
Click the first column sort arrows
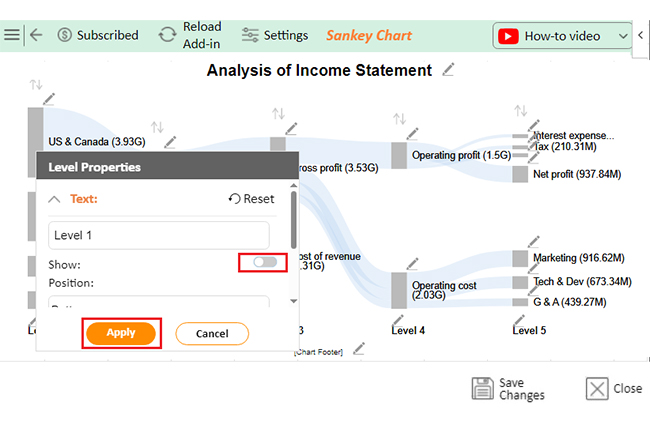click(x=36, y=85)
